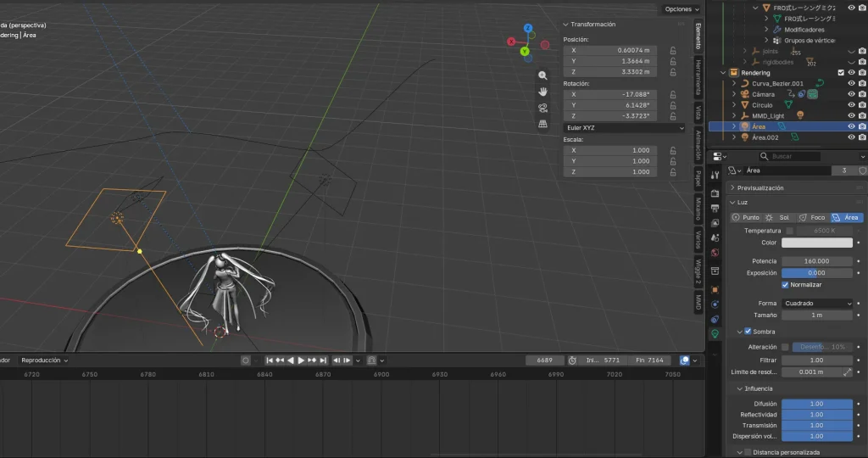Viewport: 868px width, 458px height.
Task: Switch to the Herramienta sidebar tab
Action: 698,76
